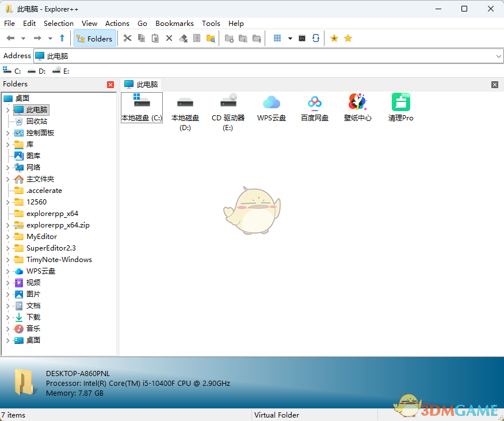The height and width of the screenshot is (421, 504).
Task: Select the E: drive button in drive bar
Action: coord(60,70)
